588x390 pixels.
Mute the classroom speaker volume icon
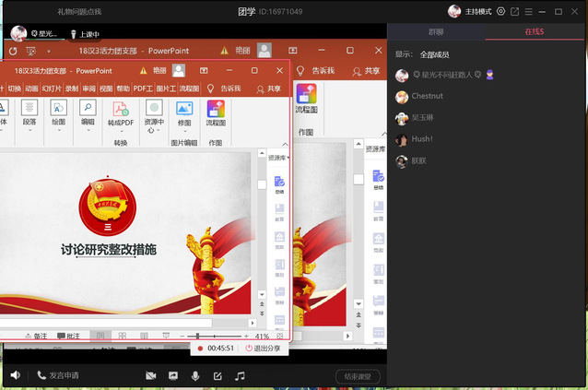[x=16, y=375]
